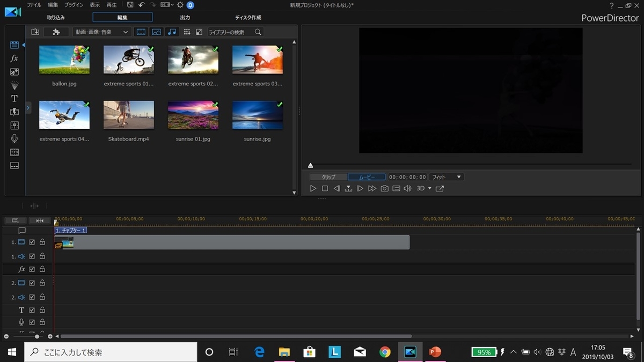The height and width of the screenshot is (362, 644).
Task: Switch to the ディスク作成 tab
Action: tap(248, 18)
